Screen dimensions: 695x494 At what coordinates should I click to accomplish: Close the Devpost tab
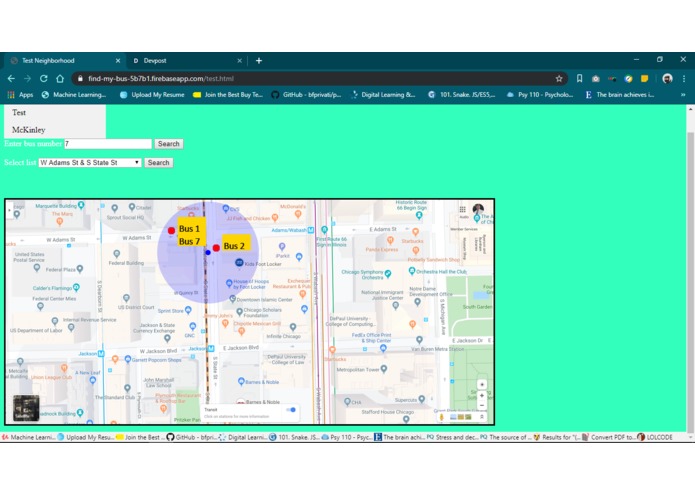pos(239,61)
